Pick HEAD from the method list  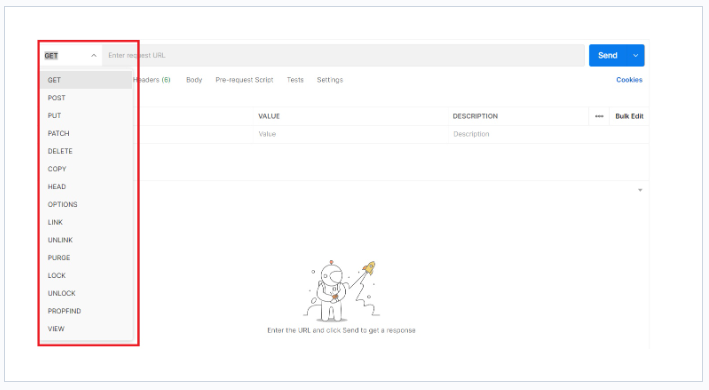[86, 187]
